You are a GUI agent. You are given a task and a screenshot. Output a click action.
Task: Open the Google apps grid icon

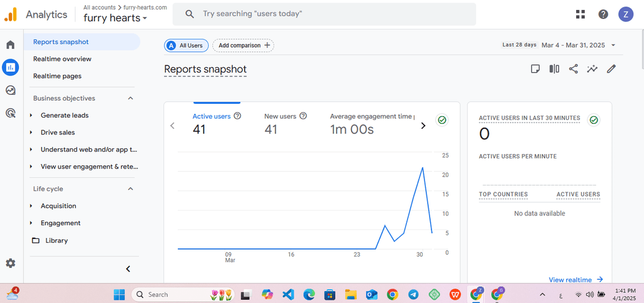pos(580,14)
